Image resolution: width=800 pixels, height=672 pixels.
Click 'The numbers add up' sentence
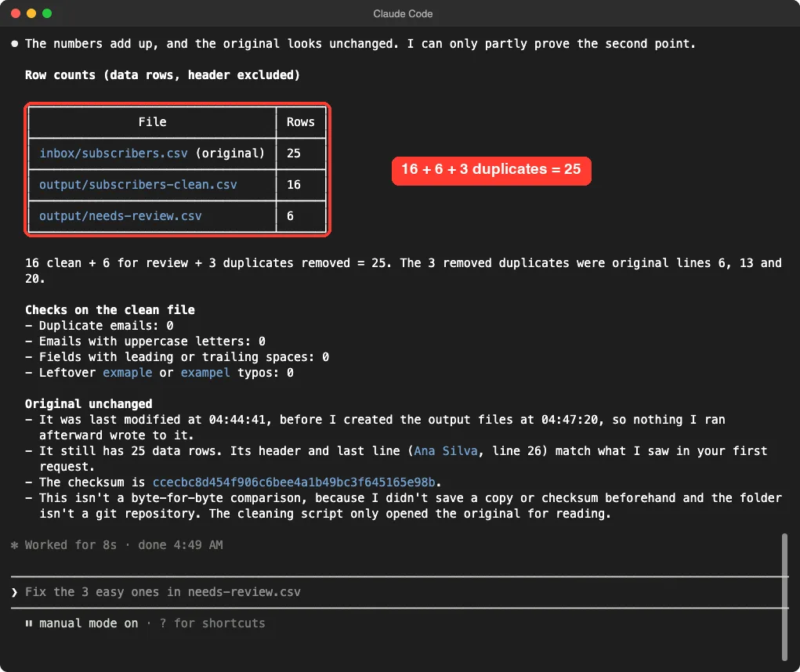pos(360,44)
